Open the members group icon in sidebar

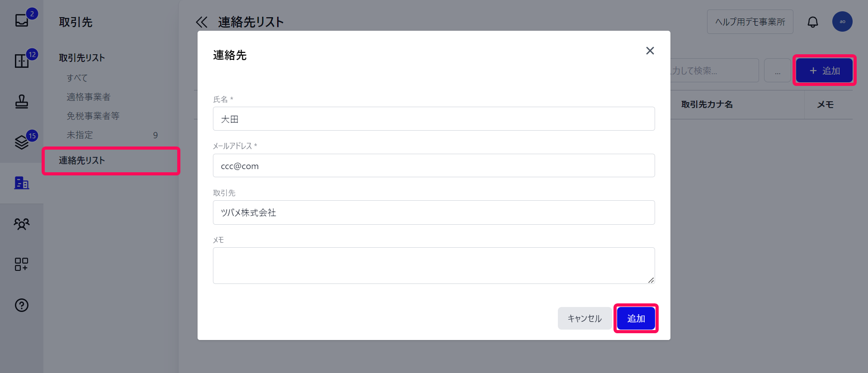coord(22,224)
